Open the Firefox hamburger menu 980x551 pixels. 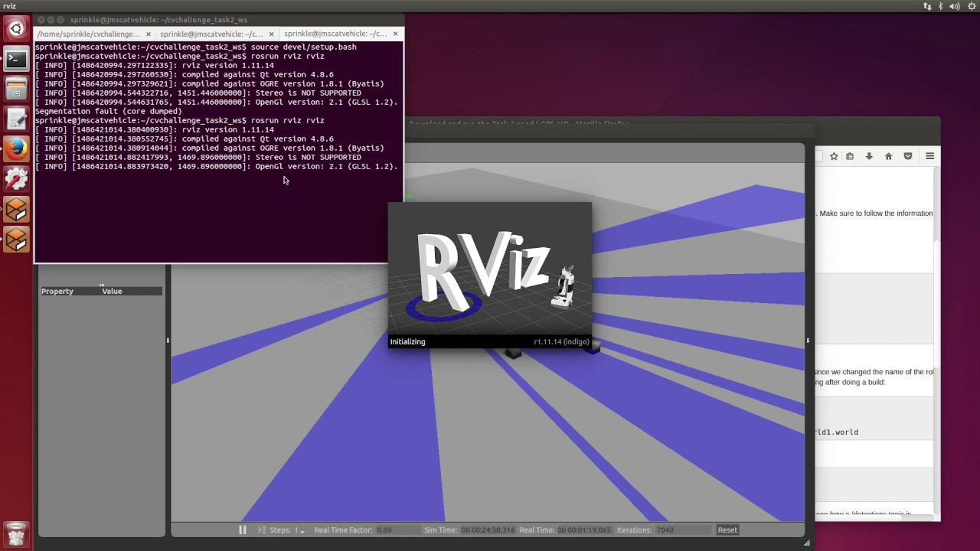click(929, 156)
